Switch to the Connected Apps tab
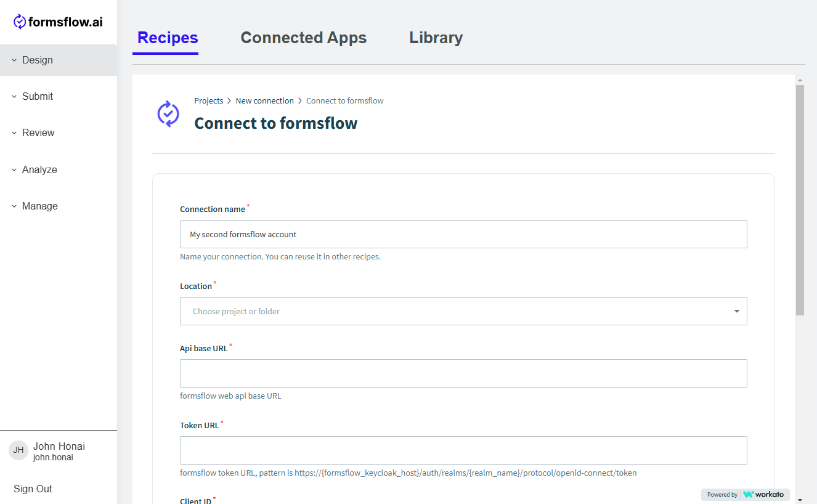 304,38
